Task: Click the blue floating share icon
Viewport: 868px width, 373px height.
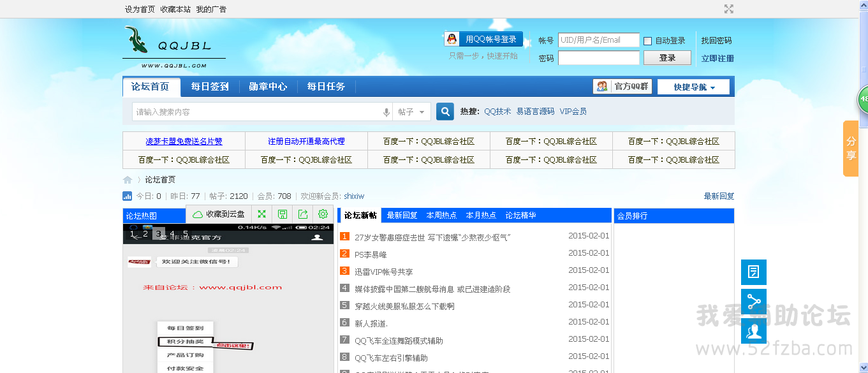Action: [754, 302]
